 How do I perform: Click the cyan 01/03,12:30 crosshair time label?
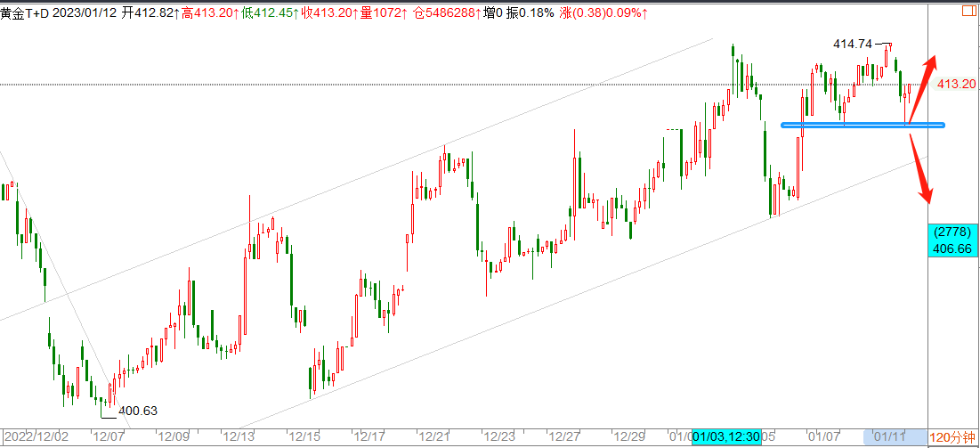(x=726, y=436)
